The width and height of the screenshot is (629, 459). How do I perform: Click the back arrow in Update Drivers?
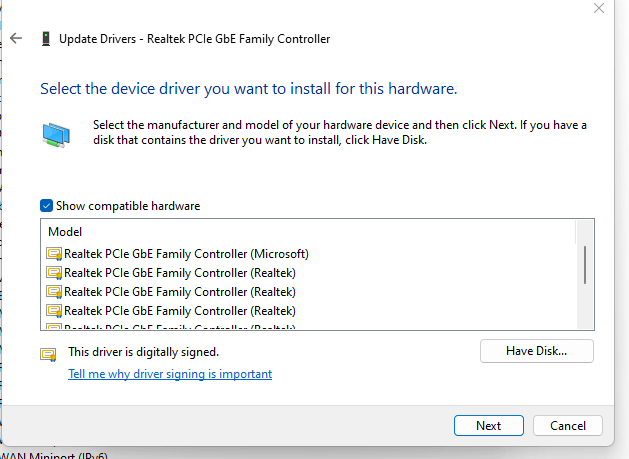[16, 39]
